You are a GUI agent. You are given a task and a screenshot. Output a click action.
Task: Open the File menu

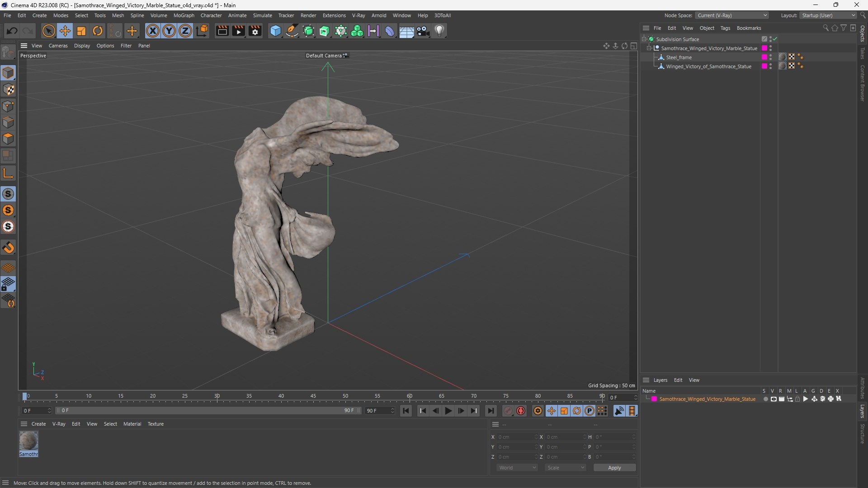click(x=7, y=15)
